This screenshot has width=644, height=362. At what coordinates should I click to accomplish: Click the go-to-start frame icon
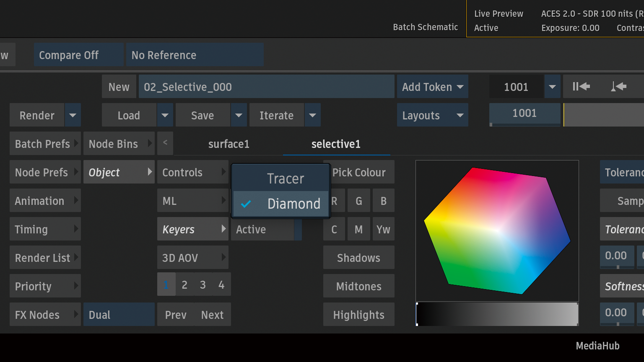pos(581,87)
